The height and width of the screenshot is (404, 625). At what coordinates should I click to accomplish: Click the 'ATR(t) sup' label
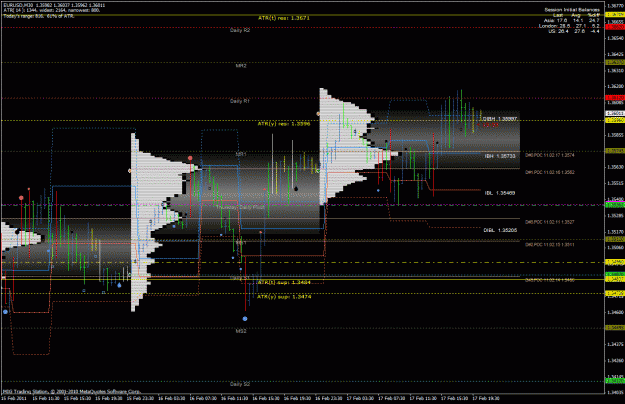point(284,282)
